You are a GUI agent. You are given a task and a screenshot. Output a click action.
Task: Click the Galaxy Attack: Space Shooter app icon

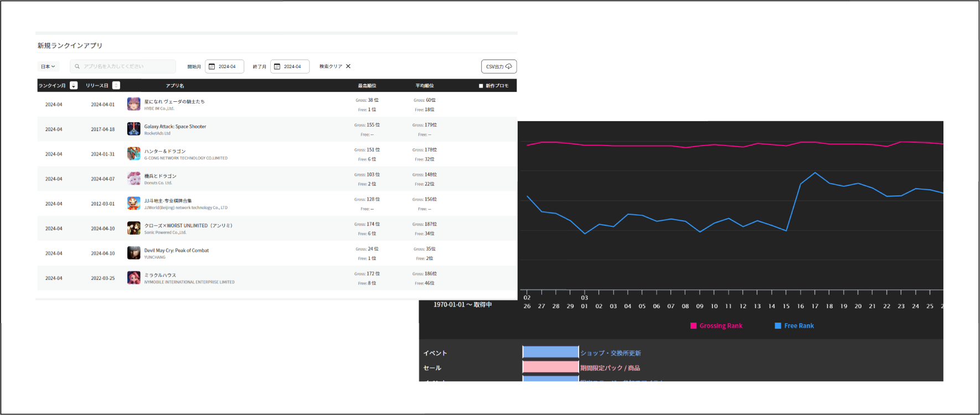(133, 129)
